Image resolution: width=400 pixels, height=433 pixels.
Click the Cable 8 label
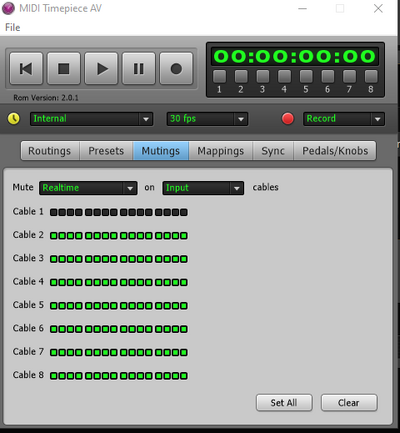tap(28, 375)
